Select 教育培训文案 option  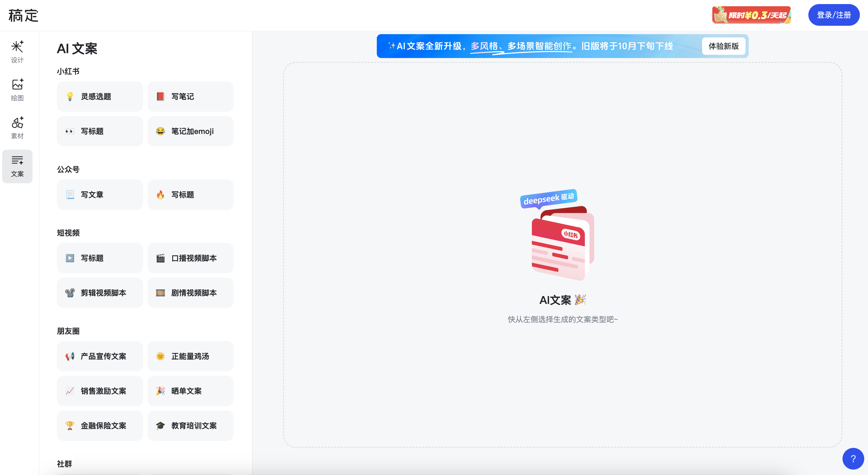[190, 425]
